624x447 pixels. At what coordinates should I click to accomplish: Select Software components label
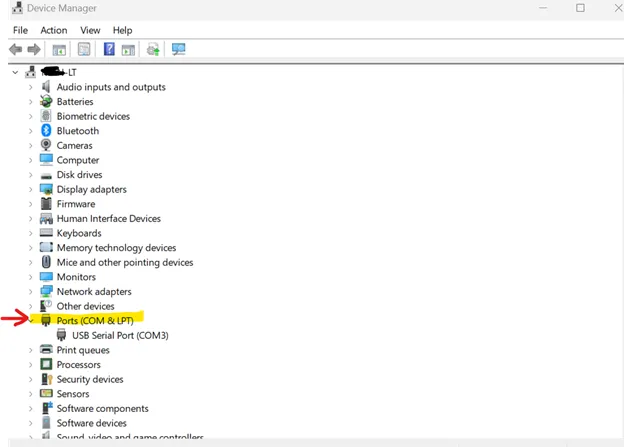[102, 408]
